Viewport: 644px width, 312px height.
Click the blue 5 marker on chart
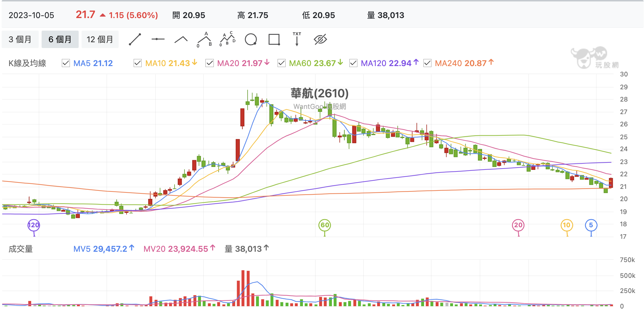[x=591, y=225]
